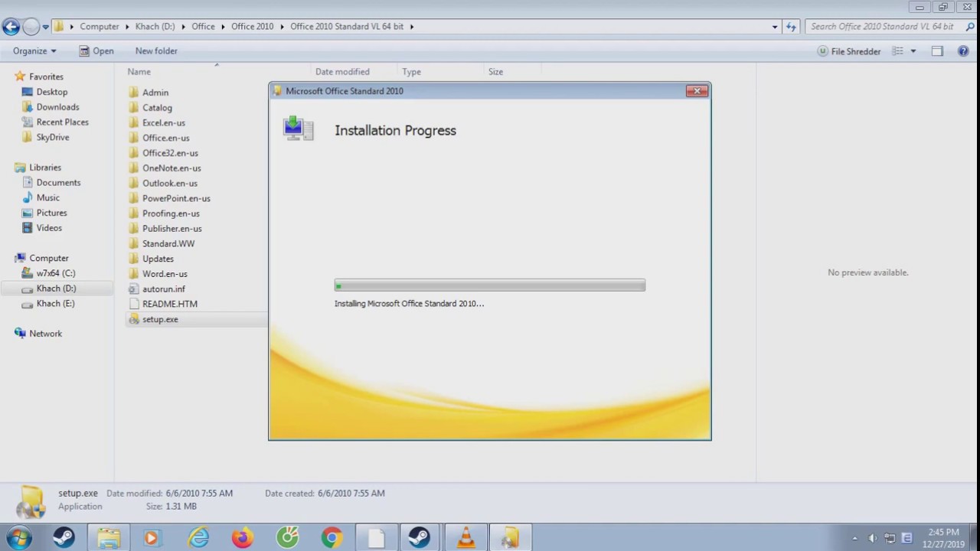Image resolution: width=980 pixels, height=551 pixels.
Task: Open the view options dropdown arrow
Action: click(x=913, y=51)
